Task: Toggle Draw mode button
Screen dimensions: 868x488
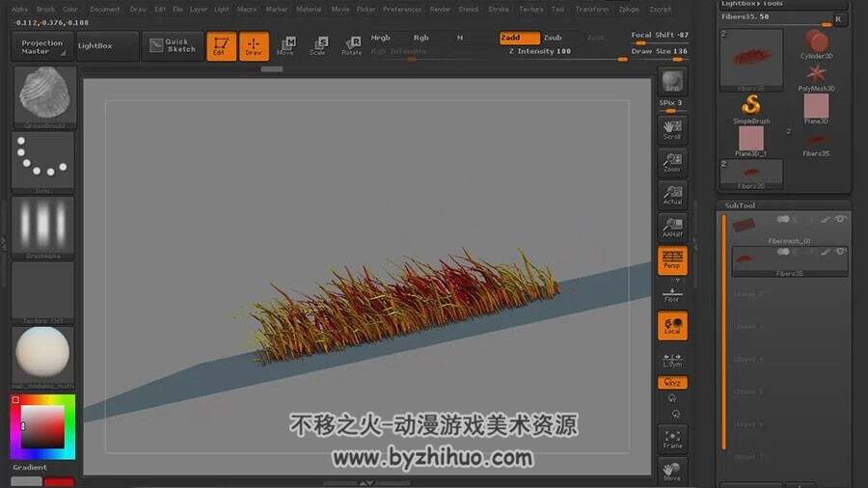Action: (x=254, y=46)
